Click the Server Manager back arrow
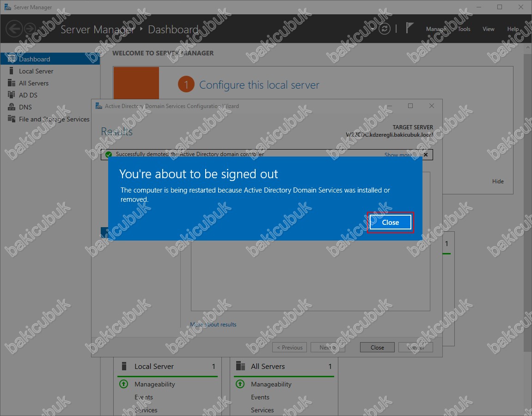Viewport: 532px width, 416px height. point(15,29)
